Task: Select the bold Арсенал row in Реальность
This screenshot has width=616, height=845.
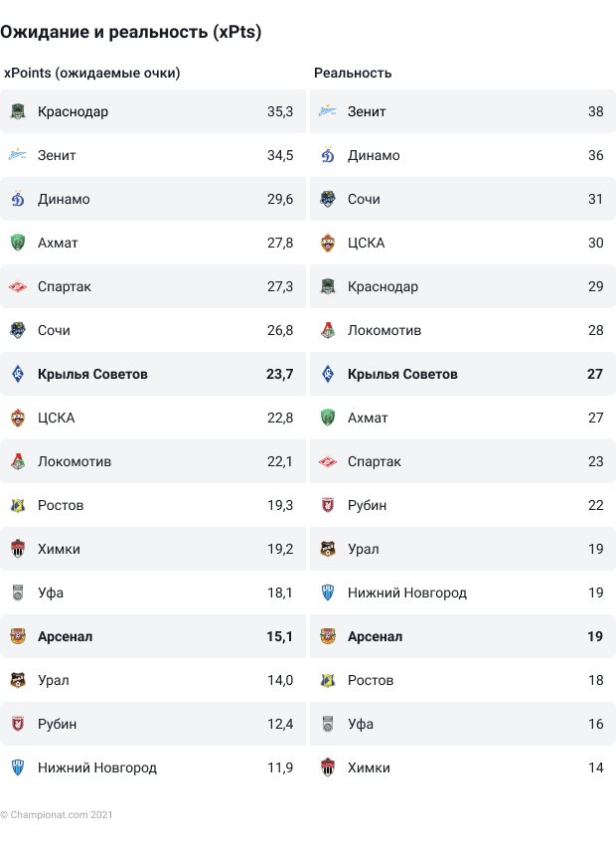Action: coord(463,636)
